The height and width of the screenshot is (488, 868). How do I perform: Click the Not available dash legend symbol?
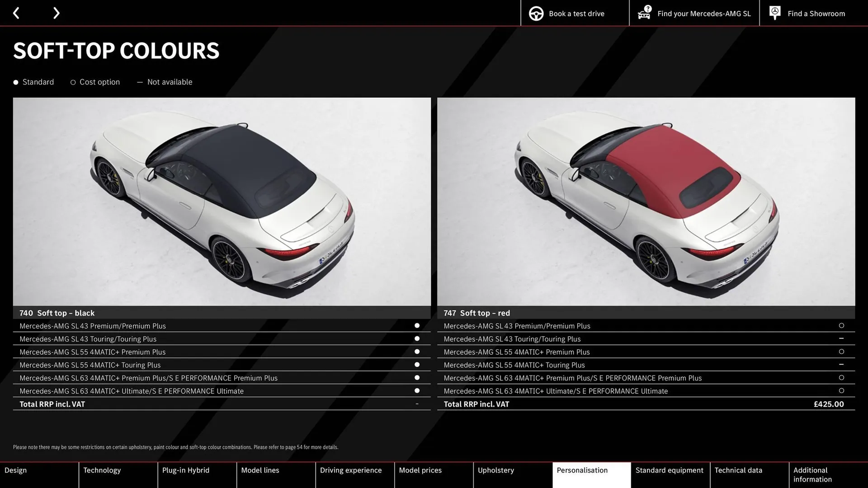pyautogui.click(x=140, y=82)
